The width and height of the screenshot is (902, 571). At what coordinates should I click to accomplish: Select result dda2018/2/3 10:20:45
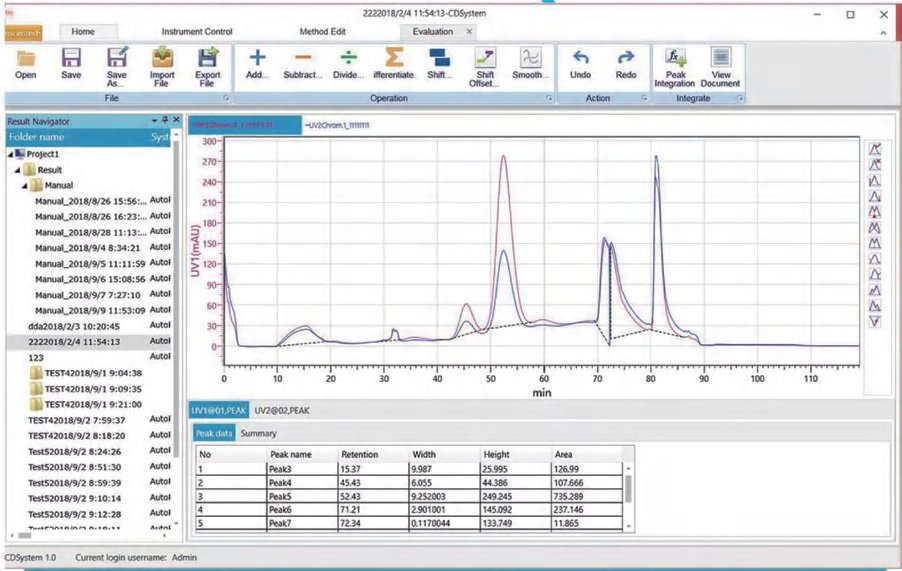74,326
